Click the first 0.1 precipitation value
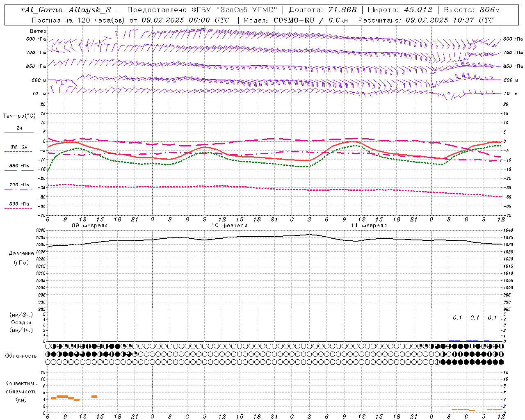Screen dimensions: 525x420 pos(457,317)
